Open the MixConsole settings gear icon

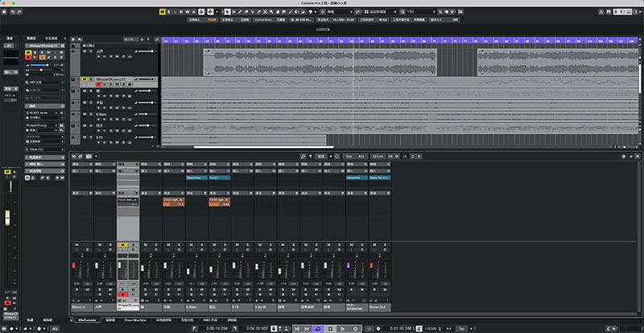[x=623, y=156]
